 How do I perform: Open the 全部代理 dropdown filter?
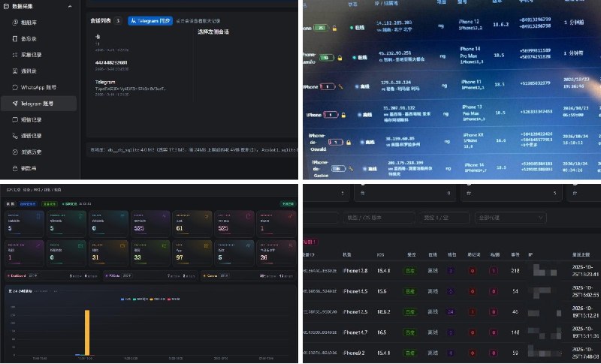510,218
